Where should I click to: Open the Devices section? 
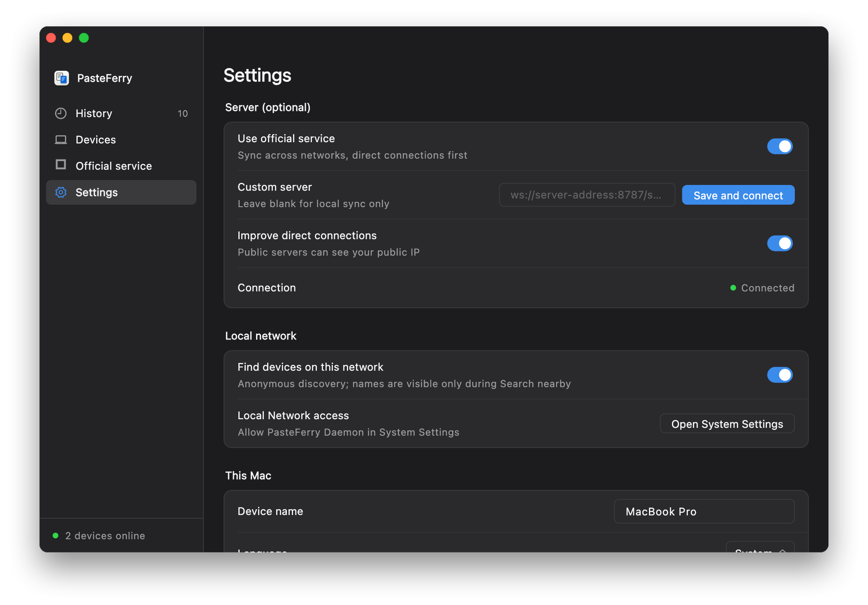click(121, 140)
